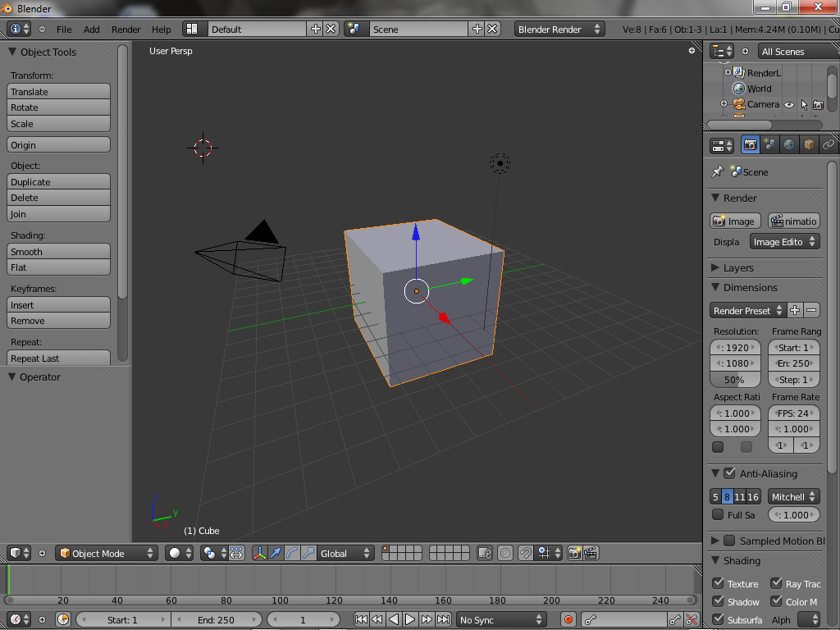
Task: Expand the Layers panel
Action: [x=738, y=268]
